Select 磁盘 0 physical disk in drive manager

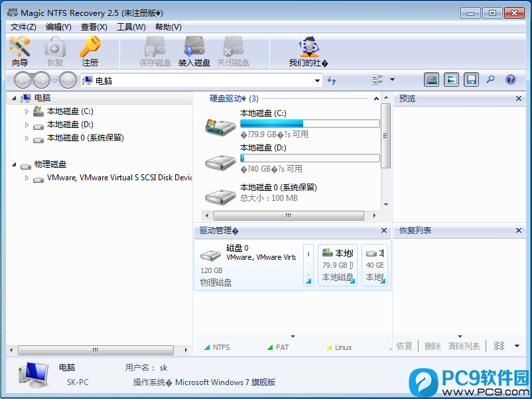point(249,265)
